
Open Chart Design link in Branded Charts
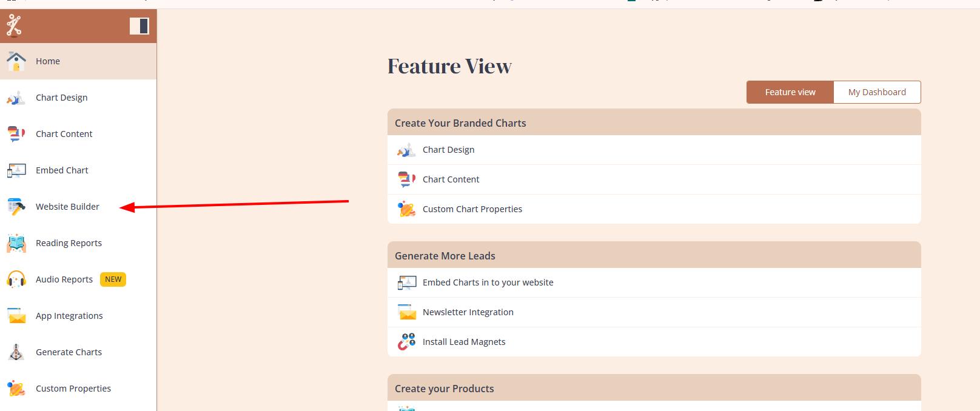pyautogui.click(x=448, y=150)
